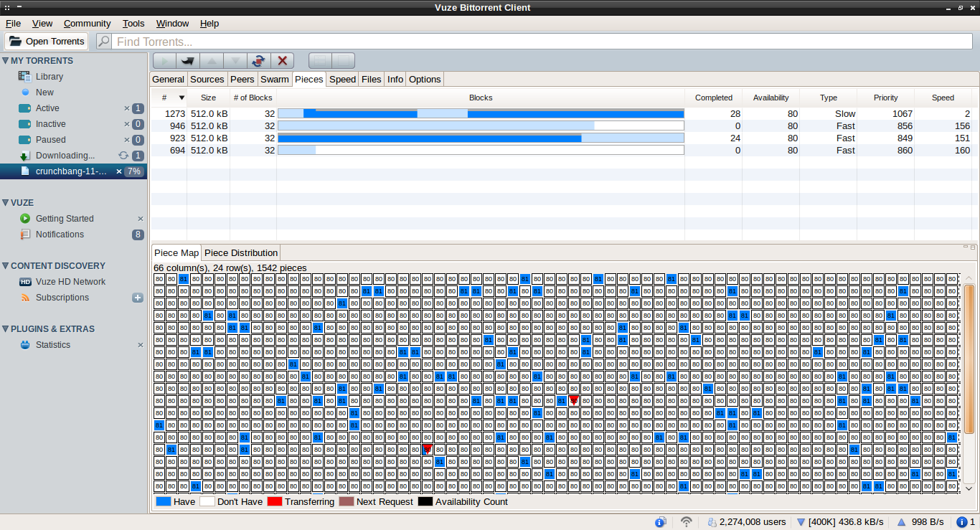
Task: Click the Move Up arrow toolbar icon
Action: 212,61
